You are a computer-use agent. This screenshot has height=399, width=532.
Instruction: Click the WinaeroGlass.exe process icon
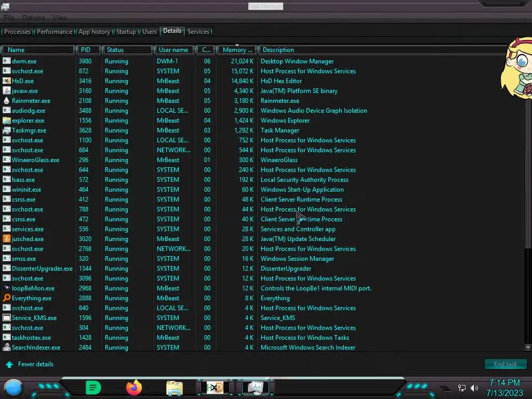point(6,159)
